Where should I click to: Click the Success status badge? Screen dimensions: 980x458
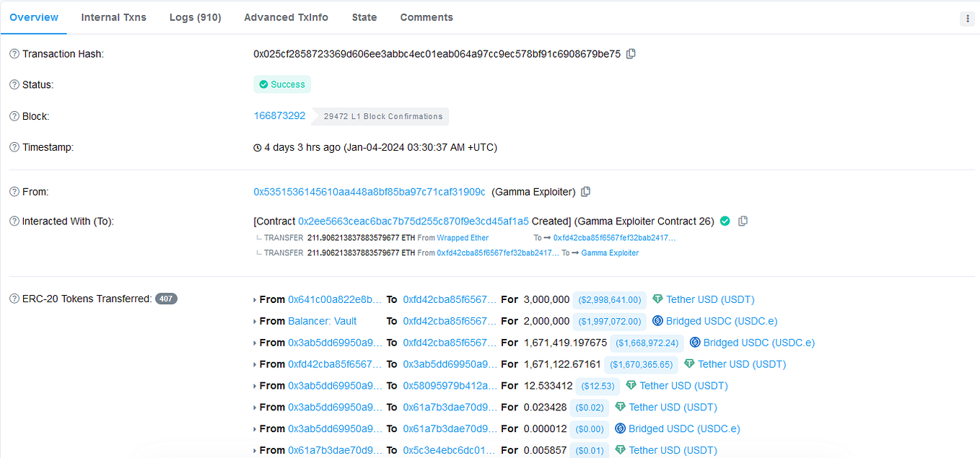tap(282, 84)
